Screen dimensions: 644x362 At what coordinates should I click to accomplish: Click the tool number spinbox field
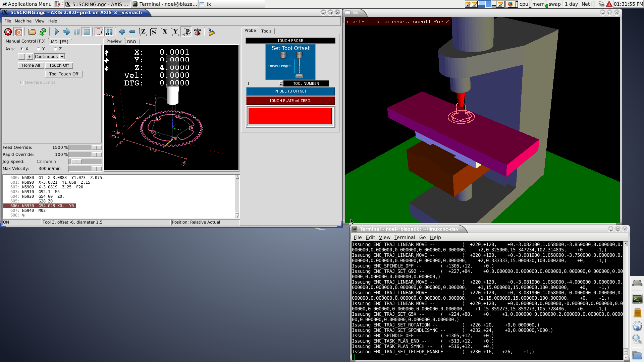(x=263, y=83)
